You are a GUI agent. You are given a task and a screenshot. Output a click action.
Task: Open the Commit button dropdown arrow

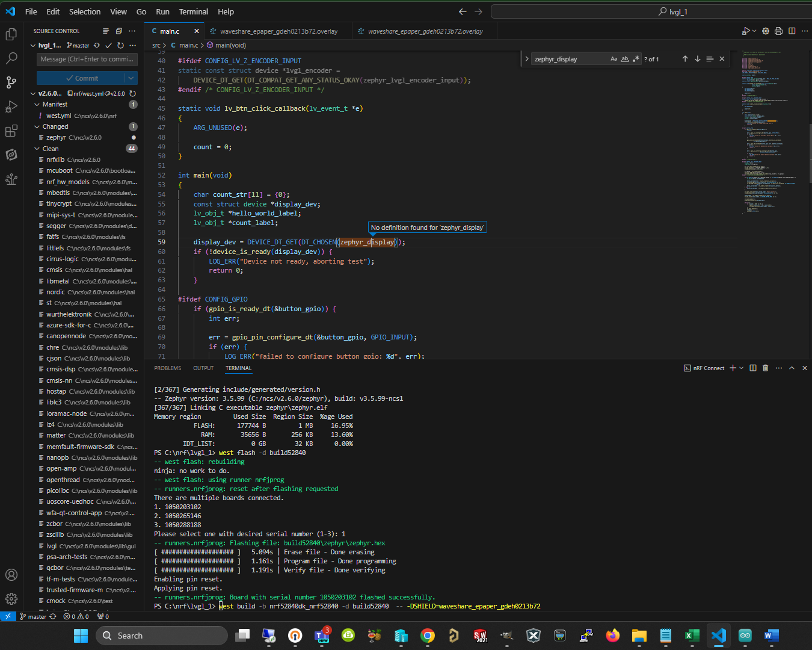point(131,78)
